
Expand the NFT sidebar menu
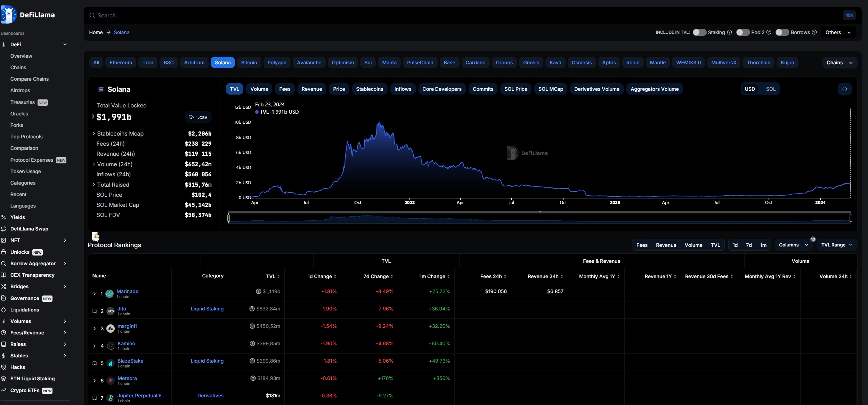coord(65,240)
